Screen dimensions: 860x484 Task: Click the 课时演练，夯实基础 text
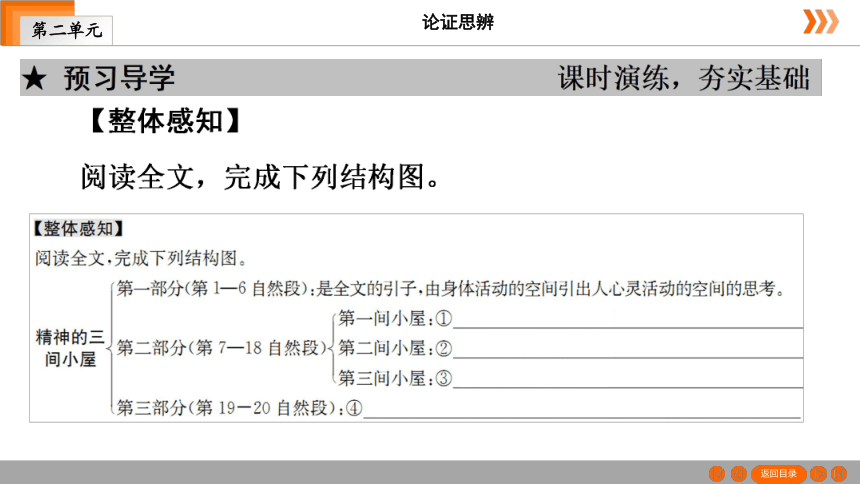point(683,78)
